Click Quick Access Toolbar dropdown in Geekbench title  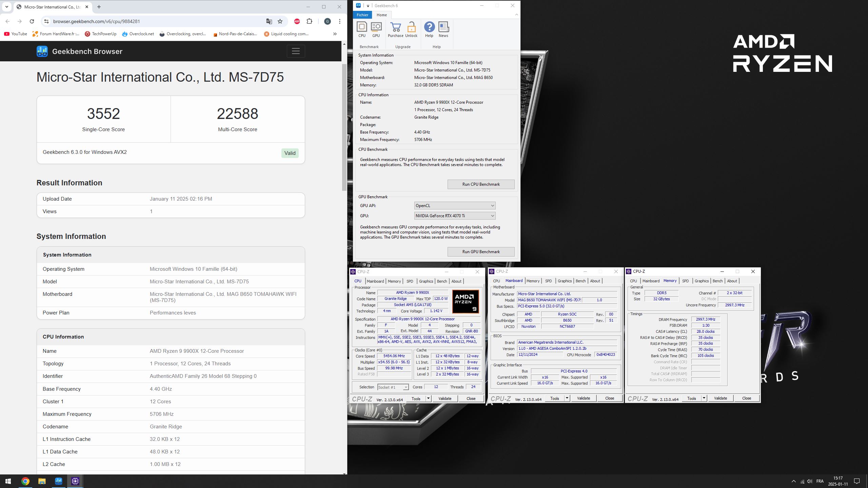368,6
